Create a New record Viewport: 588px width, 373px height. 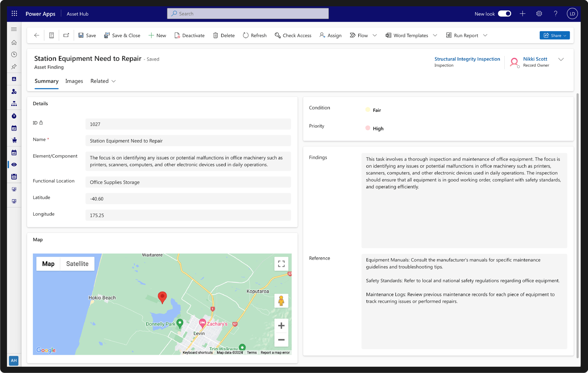157,35
